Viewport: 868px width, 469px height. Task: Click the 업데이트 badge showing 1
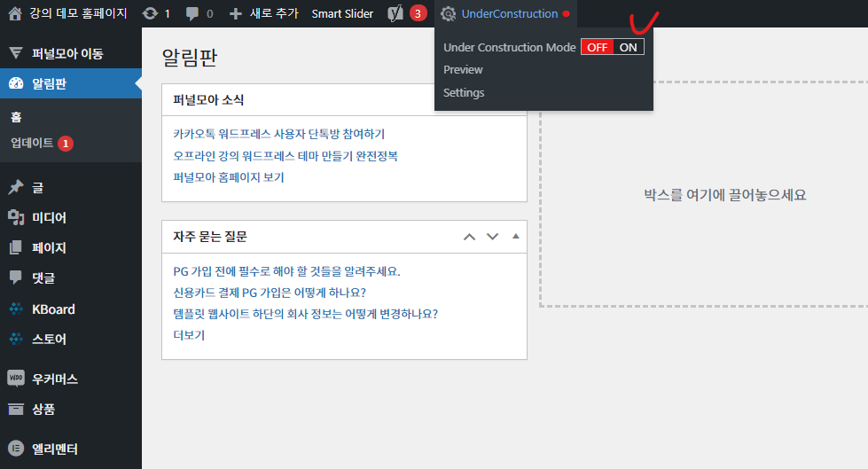[66, 144]
